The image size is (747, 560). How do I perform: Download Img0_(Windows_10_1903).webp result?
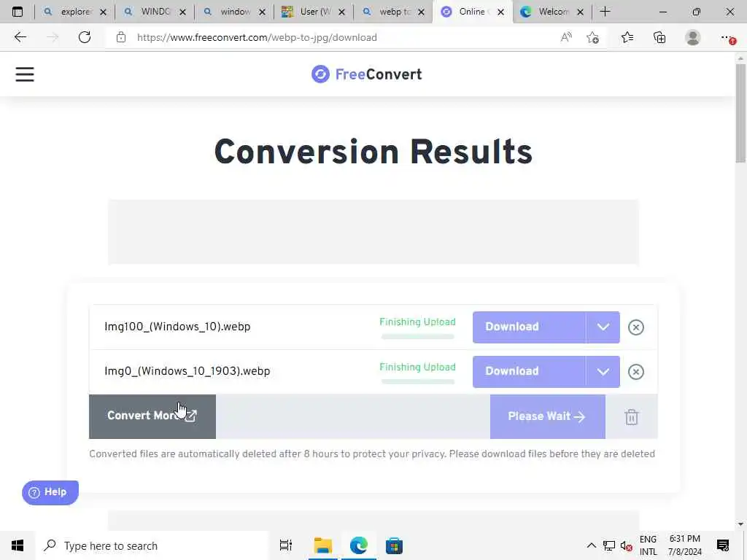pyautogui.click(x=528, y=371)
